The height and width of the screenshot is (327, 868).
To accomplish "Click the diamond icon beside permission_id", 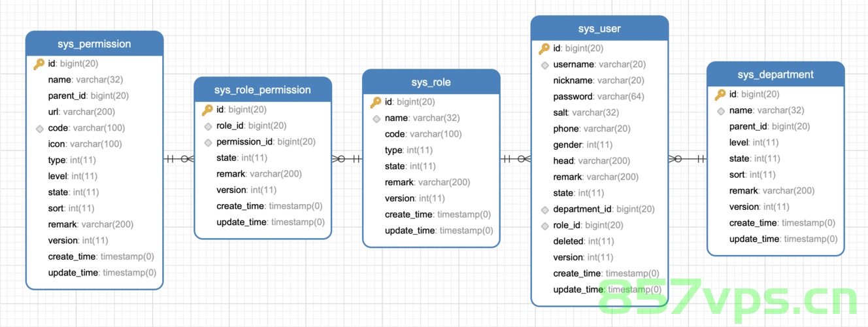I will pos(208,142).
